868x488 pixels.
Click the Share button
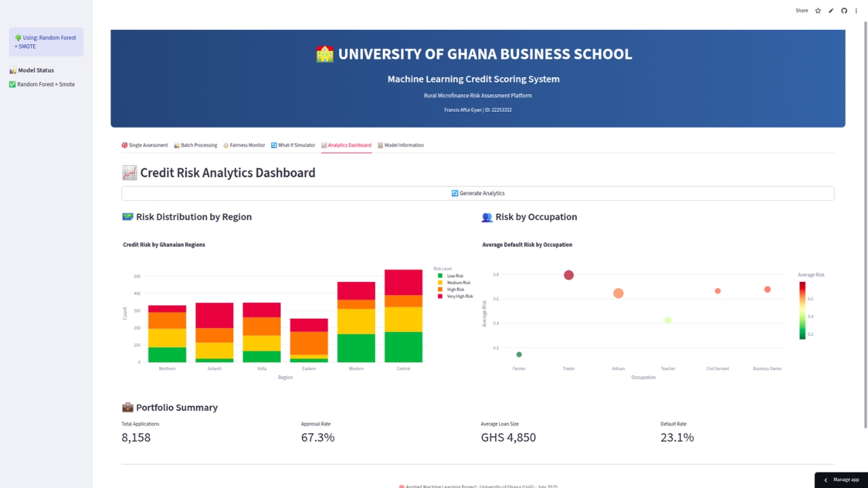pos(802,11)
